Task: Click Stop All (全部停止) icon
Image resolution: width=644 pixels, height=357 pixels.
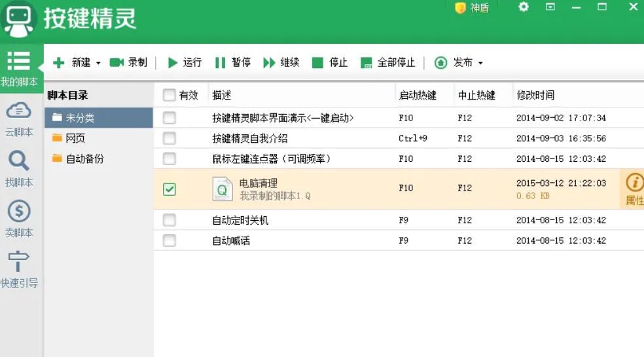Action: 367,63
